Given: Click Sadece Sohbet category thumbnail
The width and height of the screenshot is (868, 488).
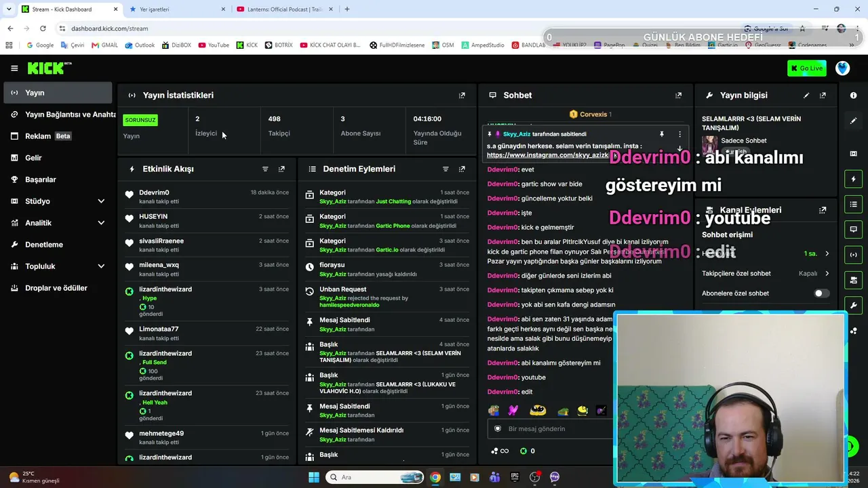Looking at the screenshot, I should pos(709,145).
